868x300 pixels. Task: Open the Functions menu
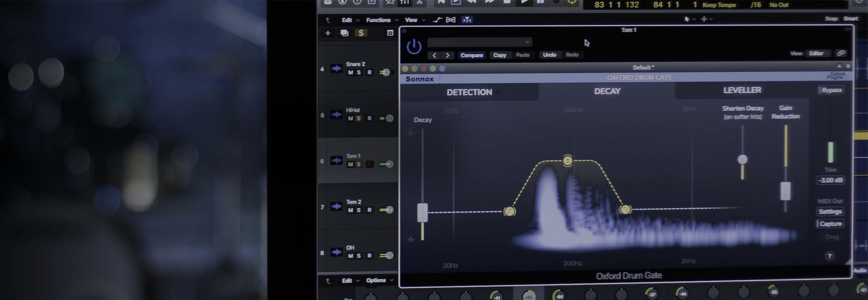coord(382,20)
